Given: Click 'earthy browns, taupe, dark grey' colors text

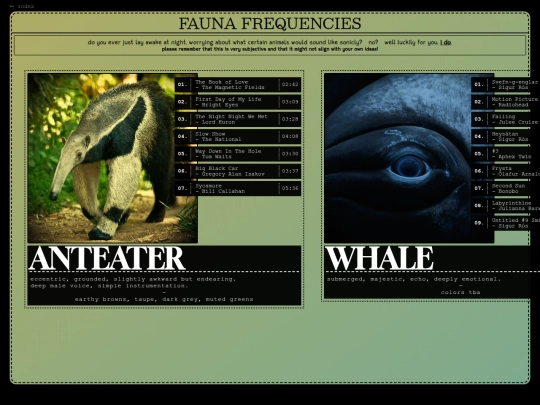Looking at the screenshot, I should click(x=164, y=299).
